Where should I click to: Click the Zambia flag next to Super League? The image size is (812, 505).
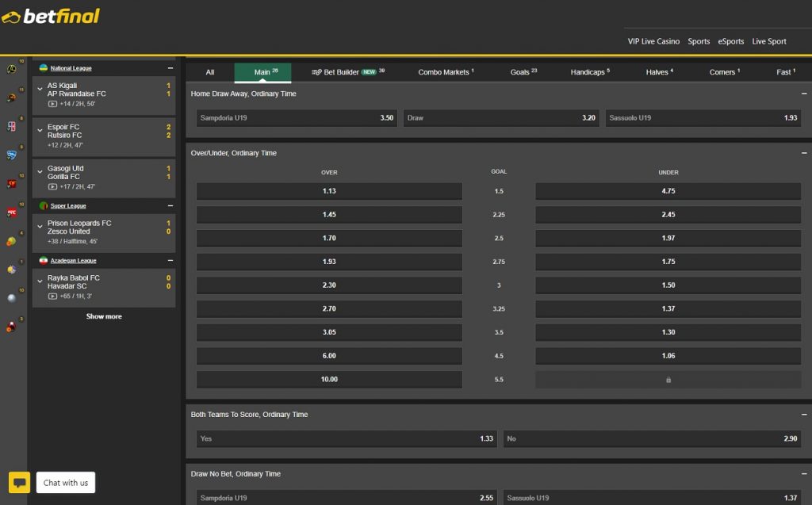point(44,205)
